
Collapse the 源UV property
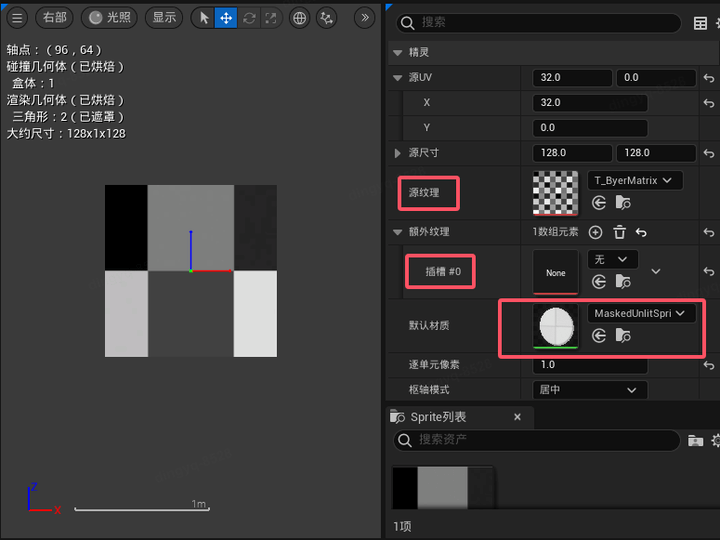point(398,78)
